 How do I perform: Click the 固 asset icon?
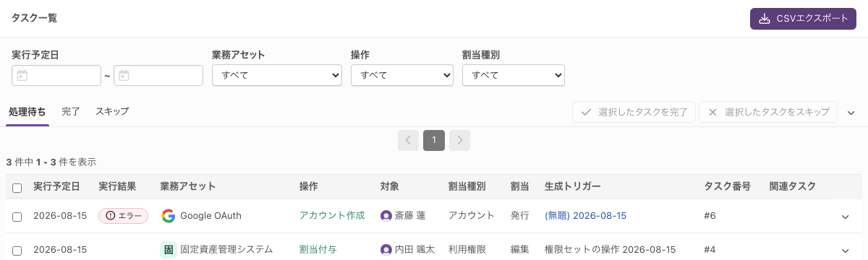click(169, 250)
